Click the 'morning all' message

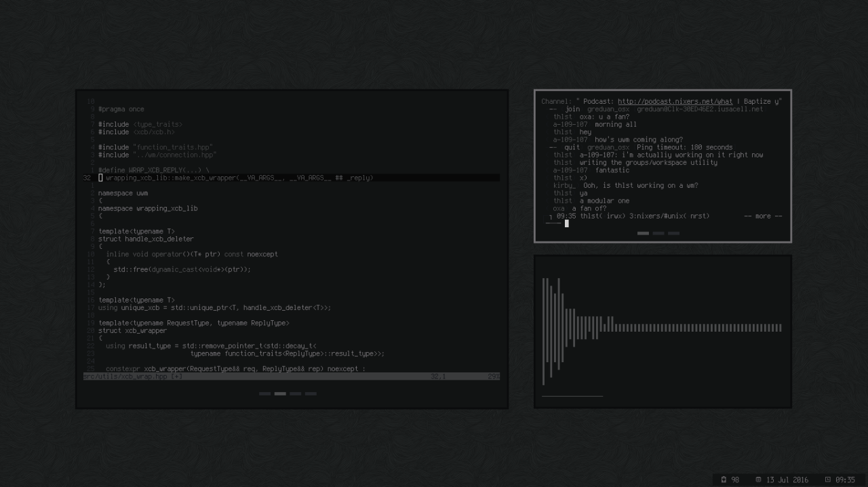616,124
